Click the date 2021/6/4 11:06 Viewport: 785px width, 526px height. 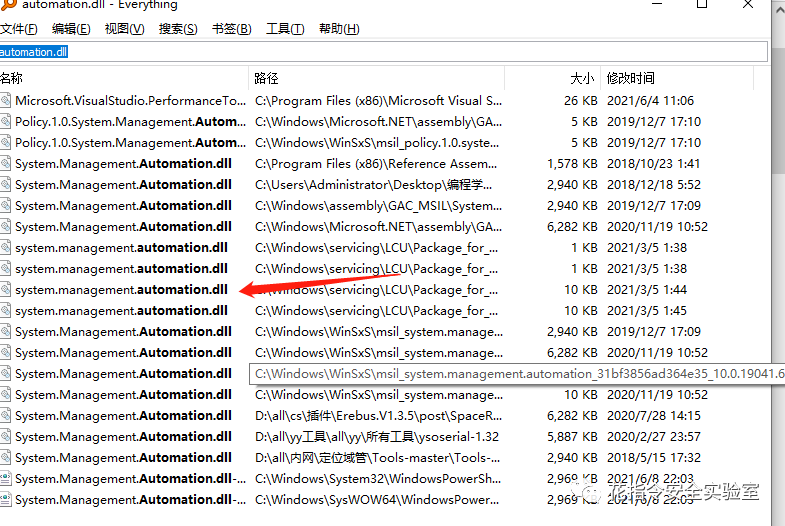point(650,101)
